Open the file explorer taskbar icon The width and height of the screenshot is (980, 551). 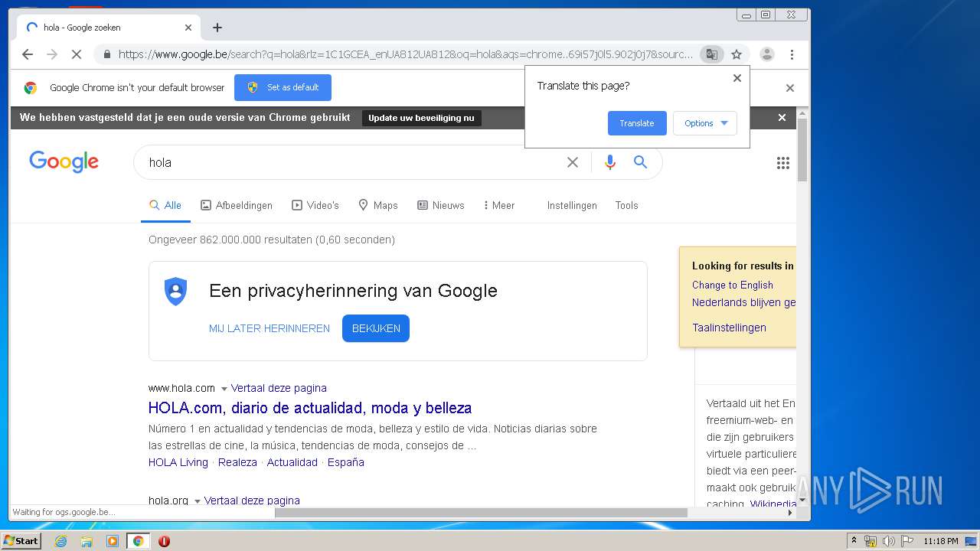87,541
